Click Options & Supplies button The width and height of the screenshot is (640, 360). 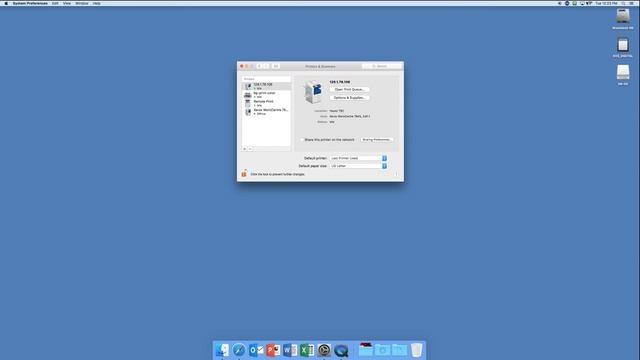pos(349,98)
